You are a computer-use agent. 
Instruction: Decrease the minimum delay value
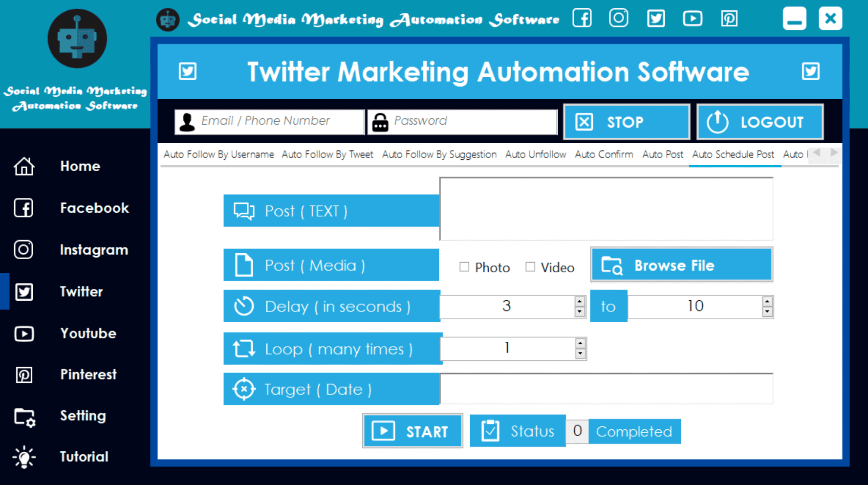(x=580, y=312)
